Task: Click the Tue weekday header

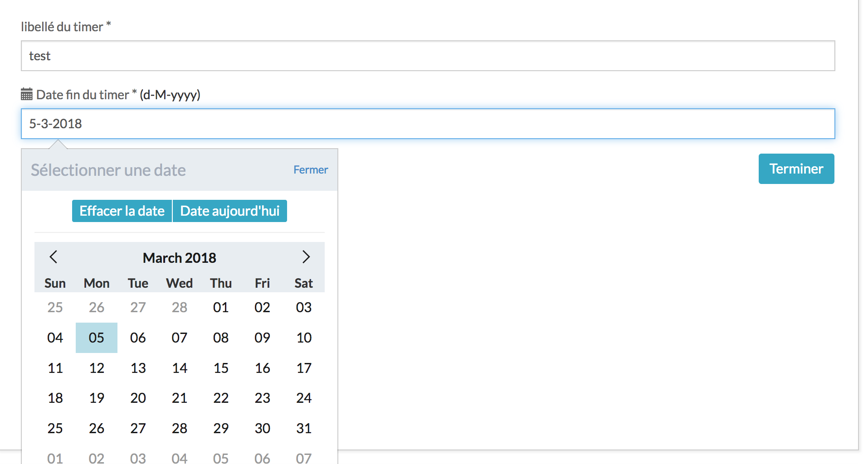Action: click(138, 283)
